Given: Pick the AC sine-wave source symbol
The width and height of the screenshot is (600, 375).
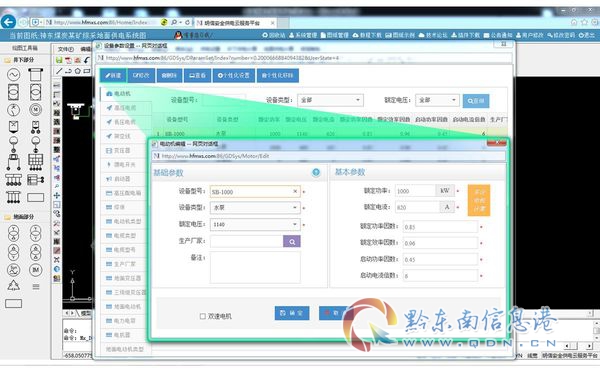Looking at the screenshot, I should tap(13, 74).
